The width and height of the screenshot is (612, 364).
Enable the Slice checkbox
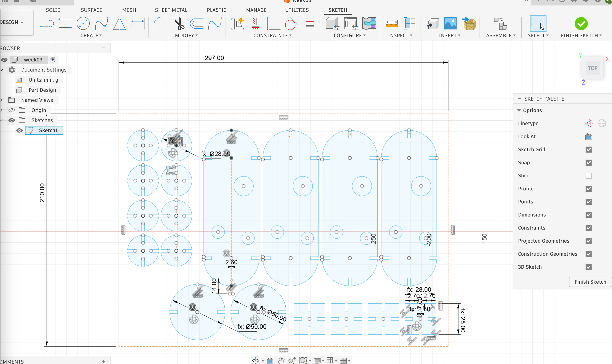point(588,176)
